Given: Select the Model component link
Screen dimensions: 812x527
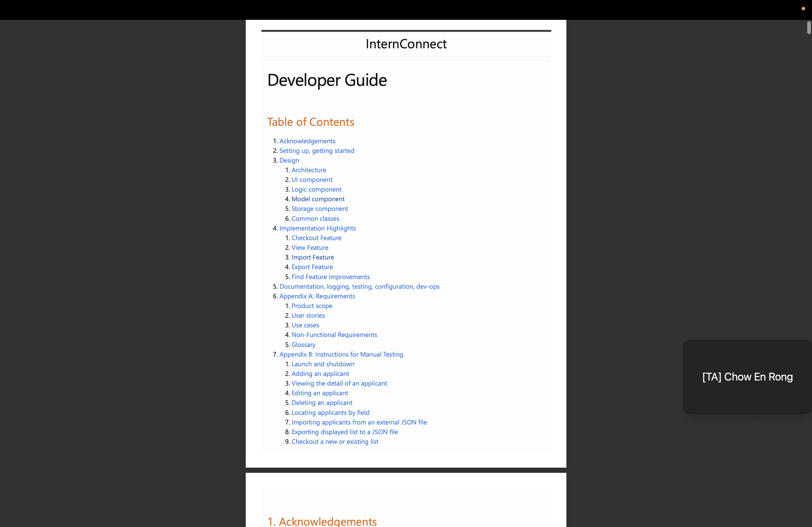Looking at the screenshot, I should coord(318,199).
